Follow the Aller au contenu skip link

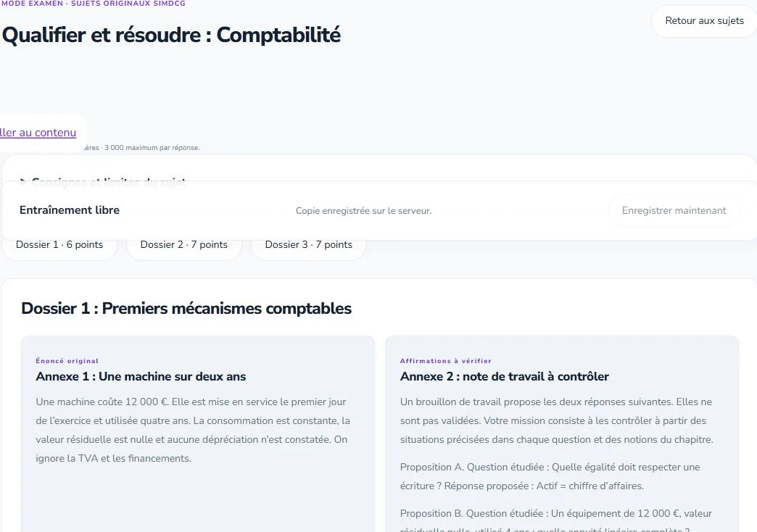click(38, 133)
